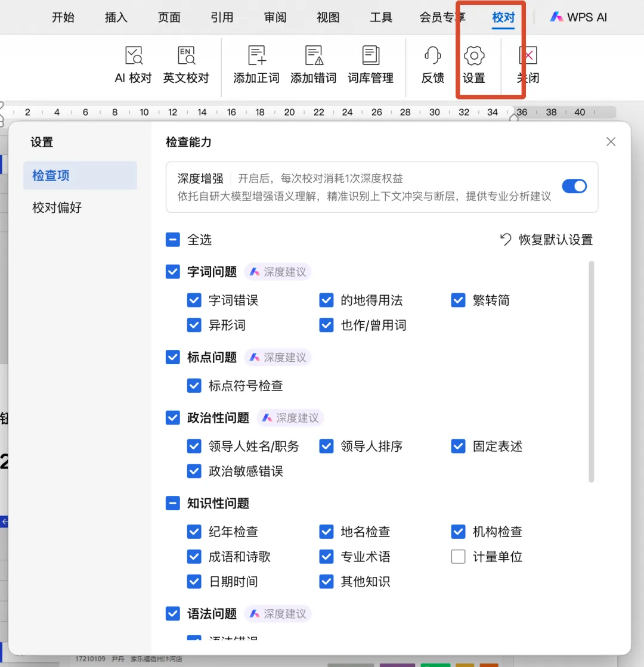Open the 插入 ribbon tab

pos(116,17)
